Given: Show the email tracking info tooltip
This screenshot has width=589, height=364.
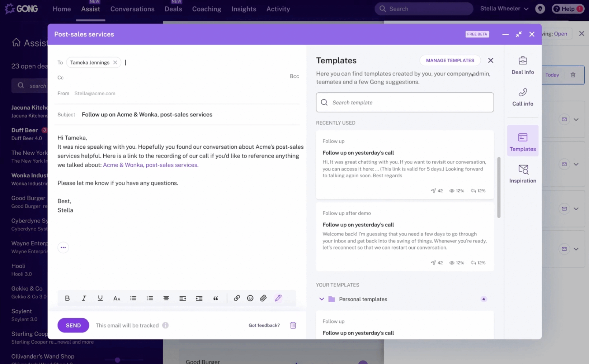Looking at the screenshot, I should pos(165,325).
